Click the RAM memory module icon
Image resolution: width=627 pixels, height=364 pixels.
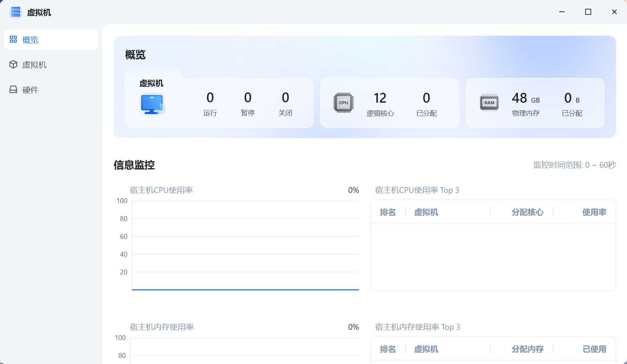(489, 103)
